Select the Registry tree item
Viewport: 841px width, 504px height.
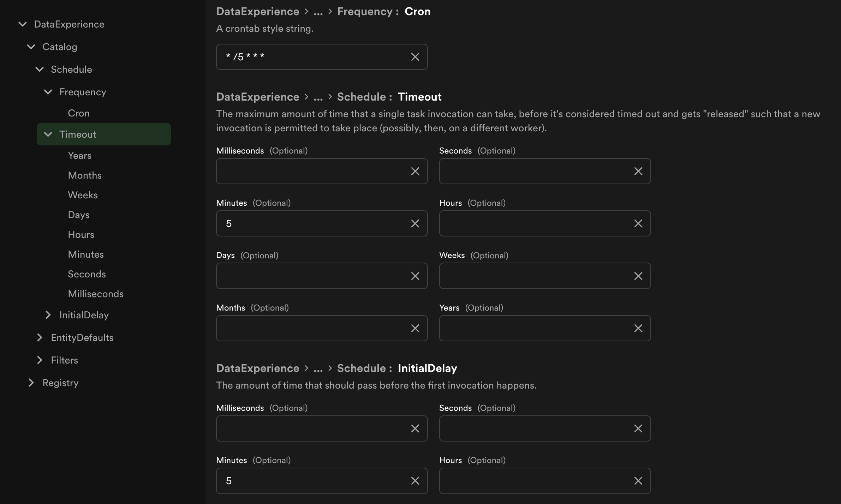(60, 382)
